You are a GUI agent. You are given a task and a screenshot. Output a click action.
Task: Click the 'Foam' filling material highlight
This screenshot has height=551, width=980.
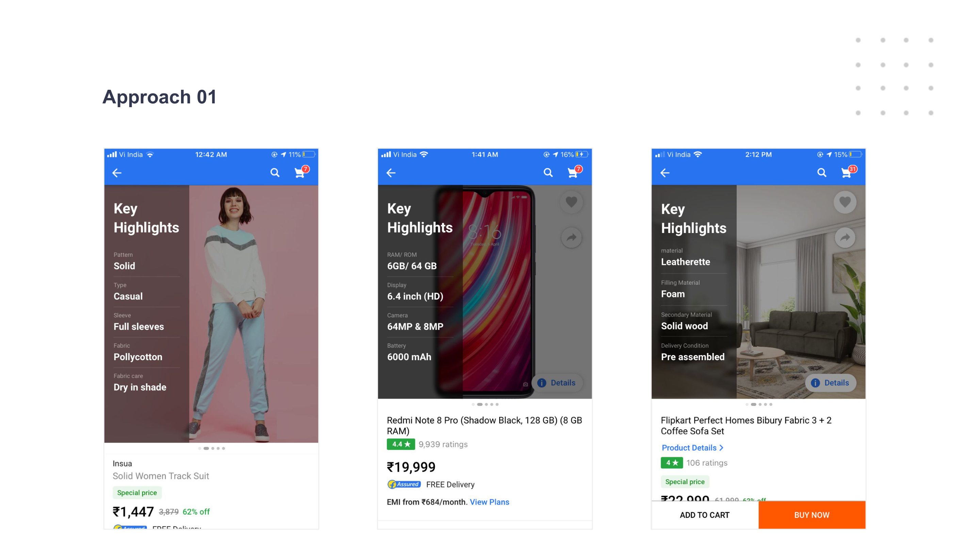(x=673, y=294)
